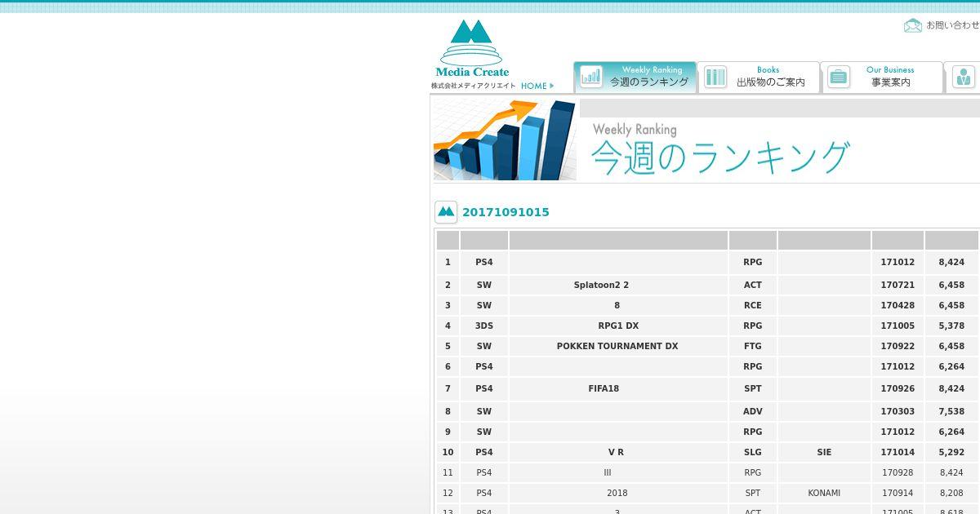
Task: Click the briefcase icon in Our Business tab
Action: coord(838,77)
